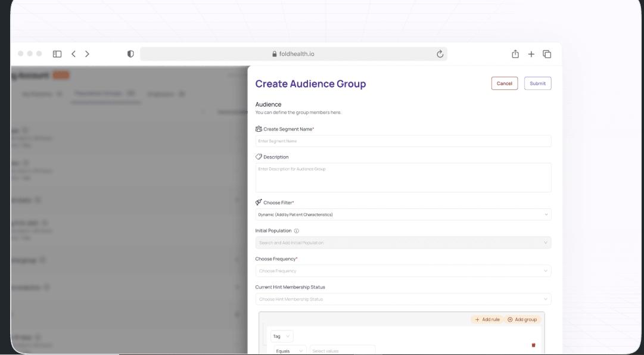Open the Tag field selector dropdown

click(x=282, y=336)
